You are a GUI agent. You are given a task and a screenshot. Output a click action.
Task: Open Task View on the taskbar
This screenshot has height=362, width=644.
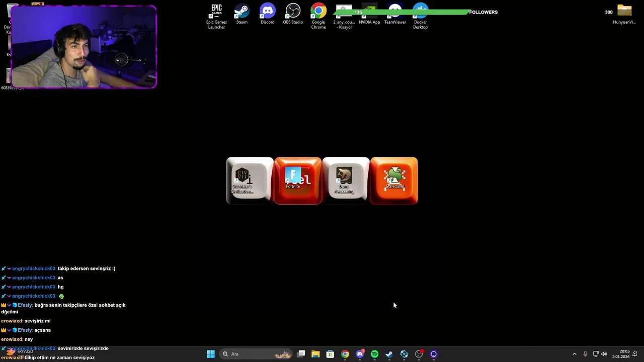301,354
